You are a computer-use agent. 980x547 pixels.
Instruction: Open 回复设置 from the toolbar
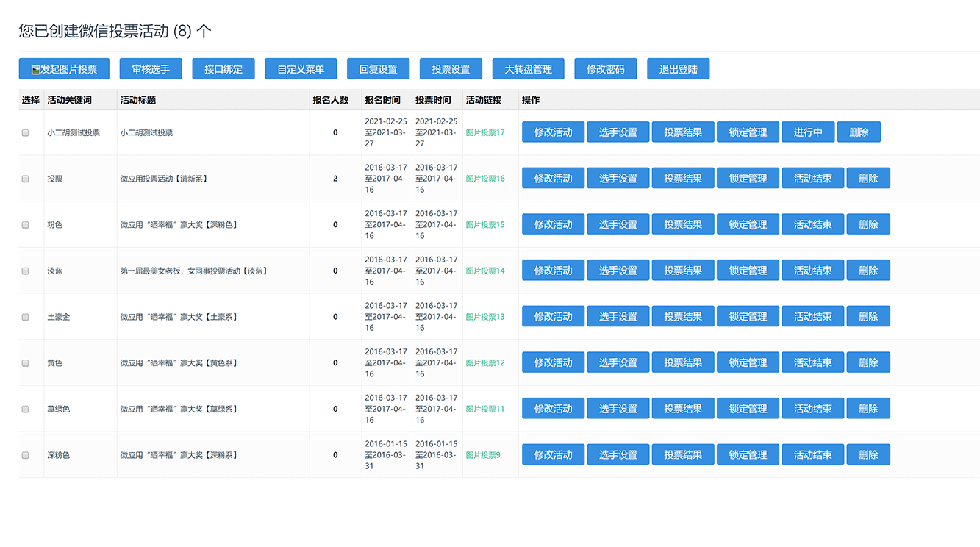[377, 68]
